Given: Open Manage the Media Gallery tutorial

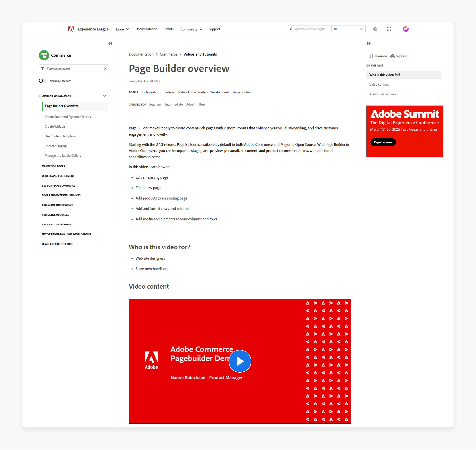Looking at the screenshot, I should [x=63, y=156].
